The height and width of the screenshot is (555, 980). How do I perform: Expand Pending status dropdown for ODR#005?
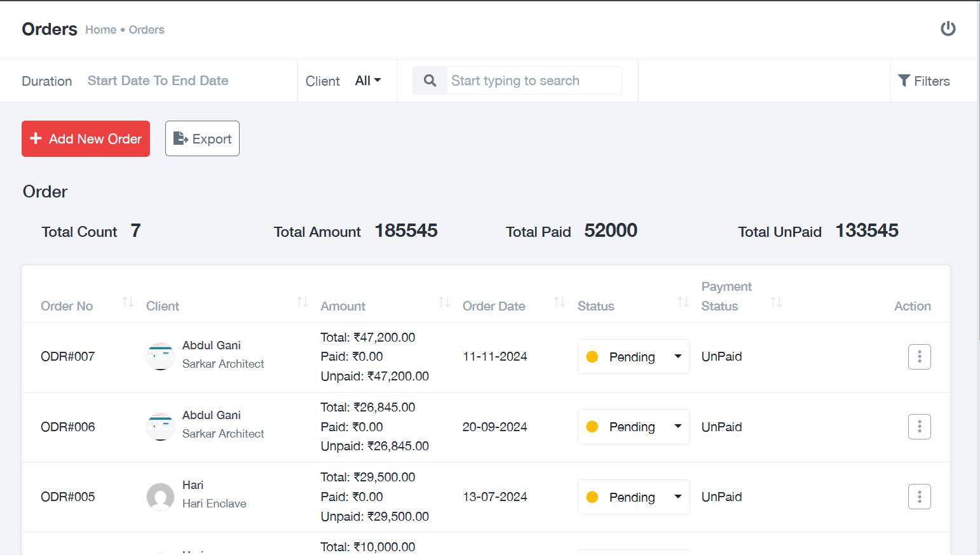point(634,497)
